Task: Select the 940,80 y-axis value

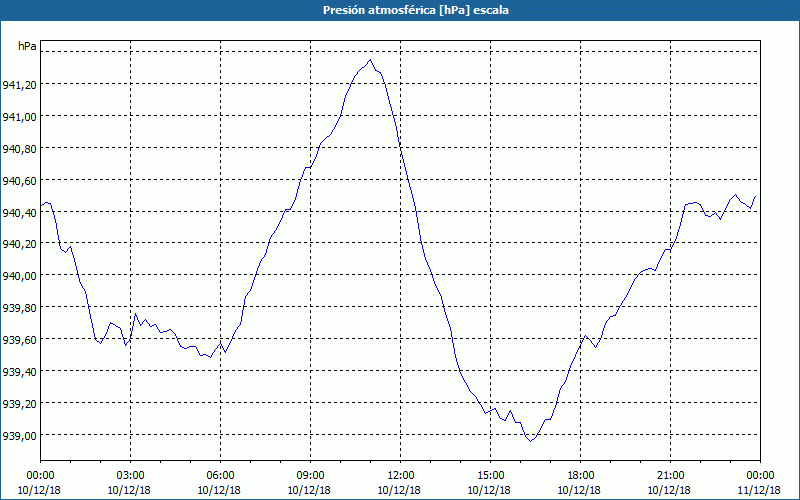Action: (x=19, y=149)
